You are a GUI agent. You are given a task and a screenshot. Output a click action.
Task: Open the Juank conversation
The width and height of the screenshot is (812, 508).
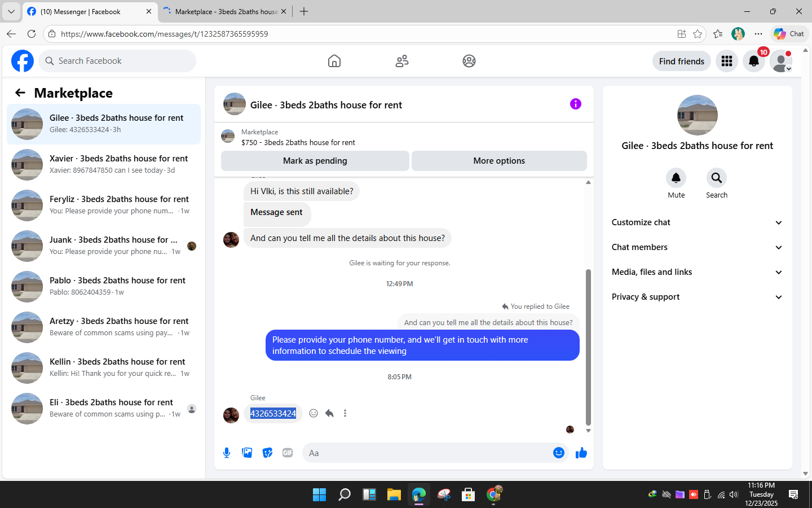point(104,246)
